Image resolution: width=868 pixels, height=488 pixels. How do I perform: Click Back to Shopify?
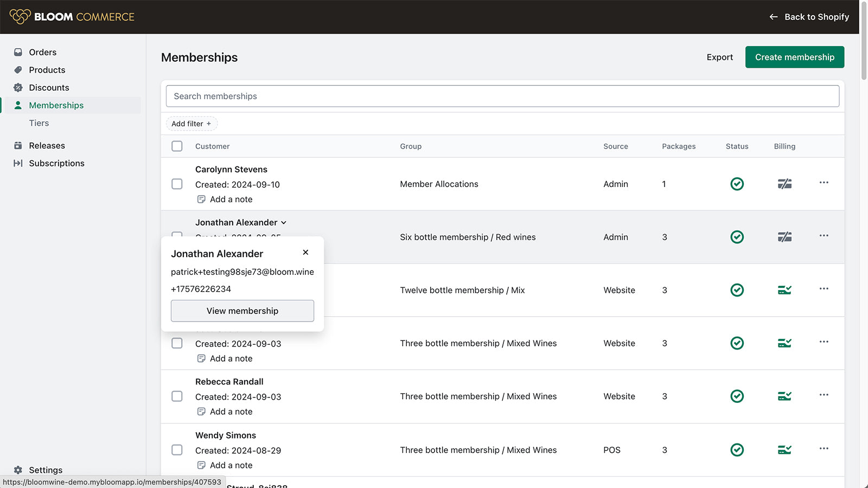[x=808, y=16]
